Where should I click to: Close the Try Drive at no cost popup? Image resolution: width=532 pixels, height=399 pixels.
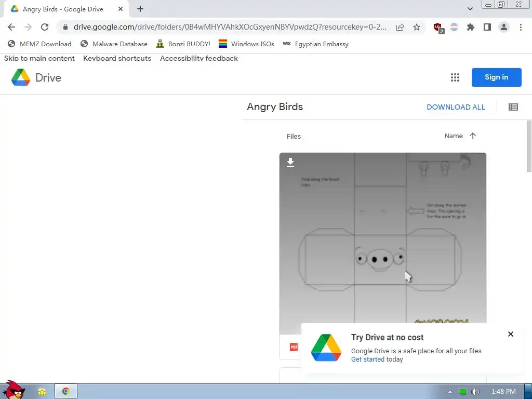(x=510, y=334)
